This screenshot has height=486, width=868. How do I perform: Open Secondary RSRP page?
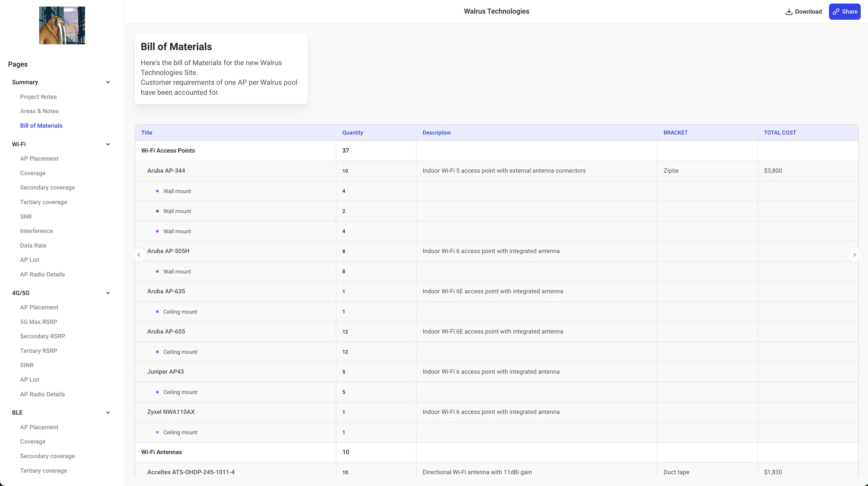(42, 336)
